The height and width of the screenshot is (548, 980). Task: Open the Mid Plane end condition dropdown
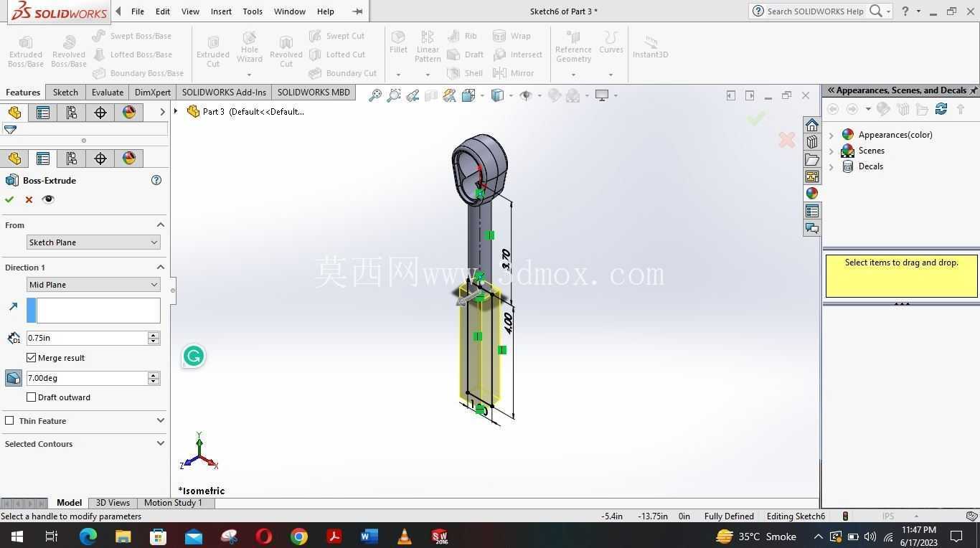pyautogui.click(x=93, y=285)
